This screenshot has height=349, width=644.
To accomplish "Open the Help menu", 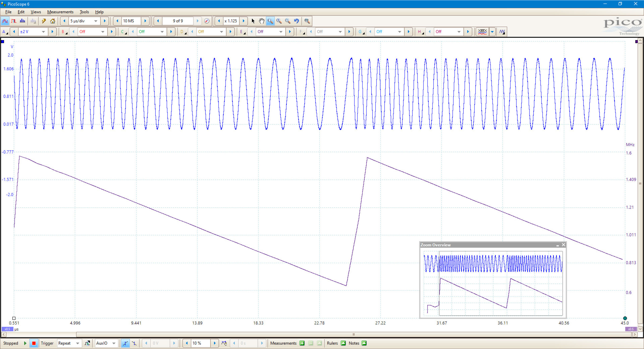I will [x=99, y=12].
